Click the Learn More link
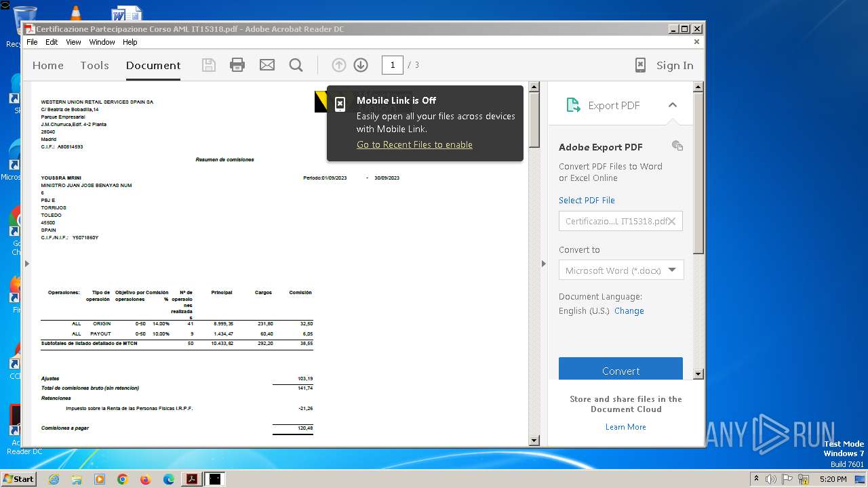Screen dimensions: 868x488 pyautogui.click(x=625, y=427)
